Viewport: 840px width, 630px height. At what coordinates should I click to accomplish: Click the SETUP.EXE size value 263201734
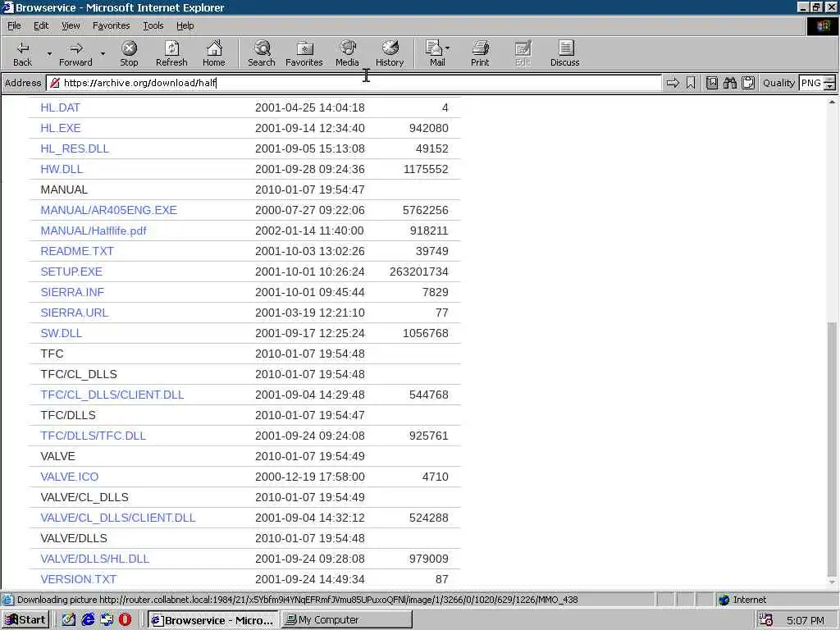[x=419, y=272]
